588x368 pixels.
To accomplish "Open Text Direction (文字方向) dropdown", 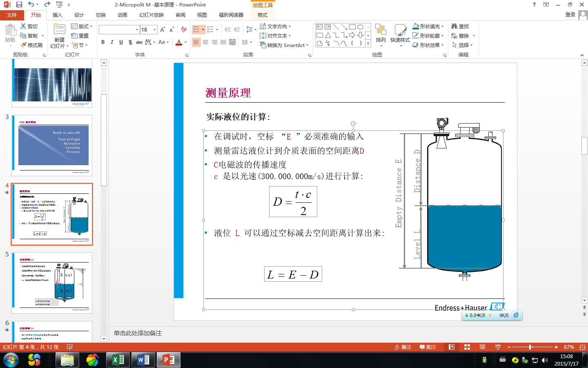I will (x=275, y=26).
